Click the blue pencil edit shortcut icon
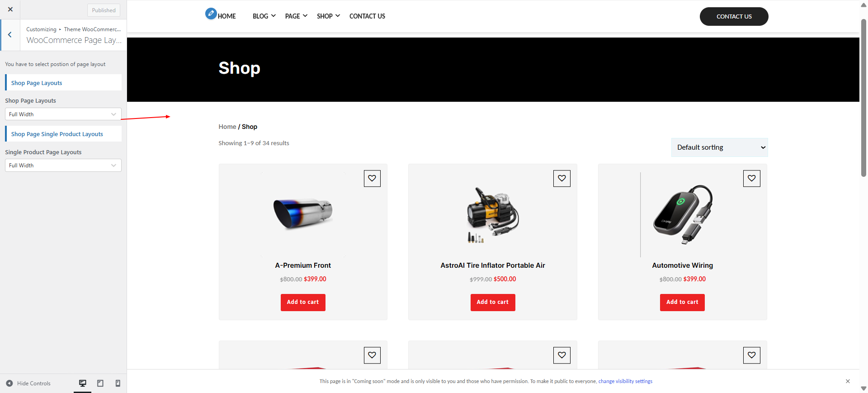Viewport: 868px width, 393px height. [211, 14]
